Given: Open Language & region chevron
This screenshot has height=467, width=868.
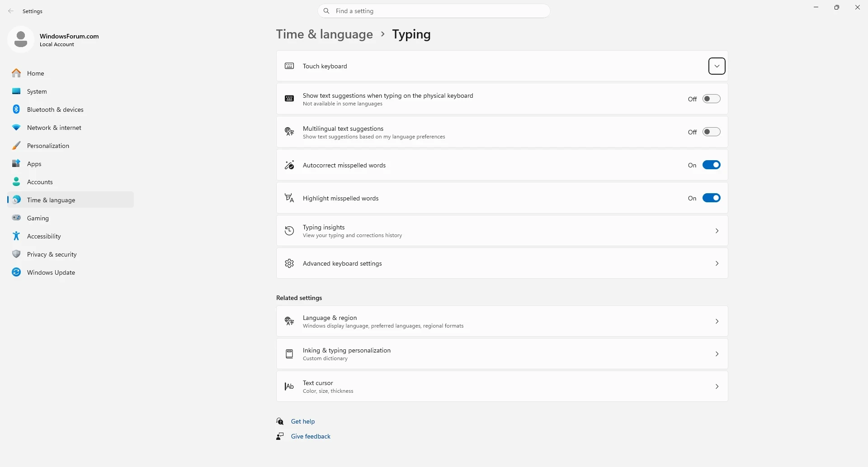Looking at the screenshot, I should [717, 321].
